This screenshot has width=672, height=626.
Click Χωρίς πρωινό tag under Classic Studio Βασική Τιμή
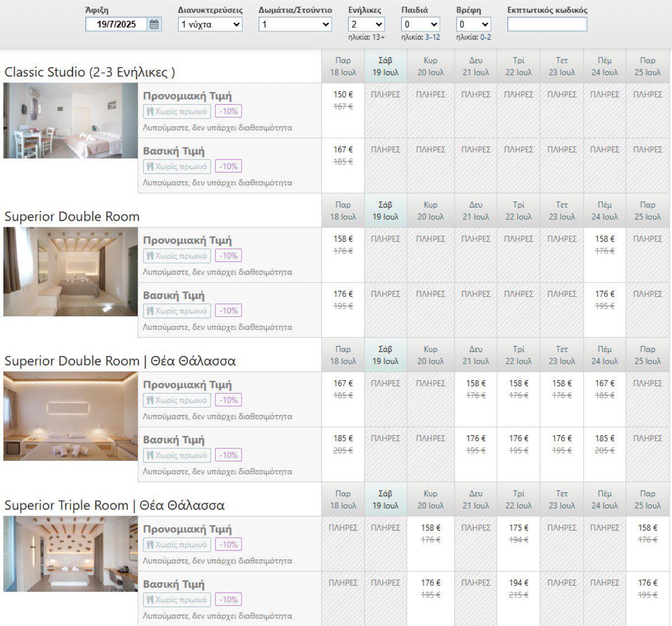point(177,166)
